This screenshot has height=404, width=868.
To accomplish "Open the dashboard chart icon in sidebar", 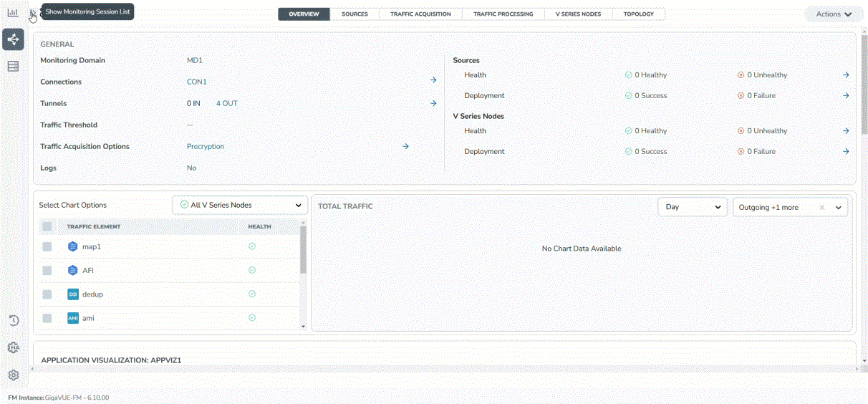I will pos(13,13).
